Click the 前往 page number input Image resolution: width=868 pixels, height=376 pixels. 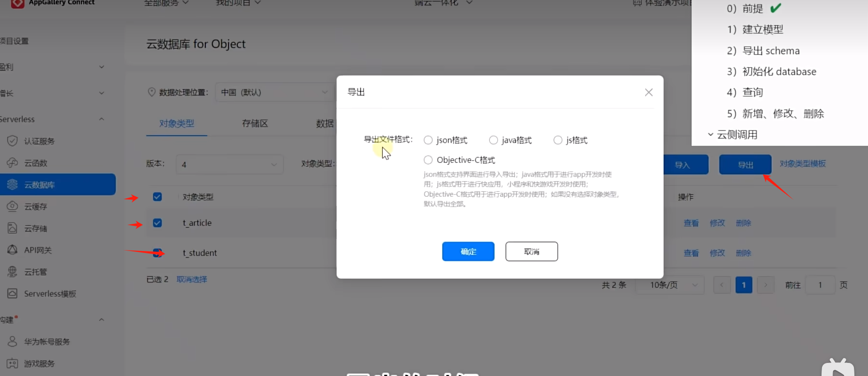click(x=821, y=285)
